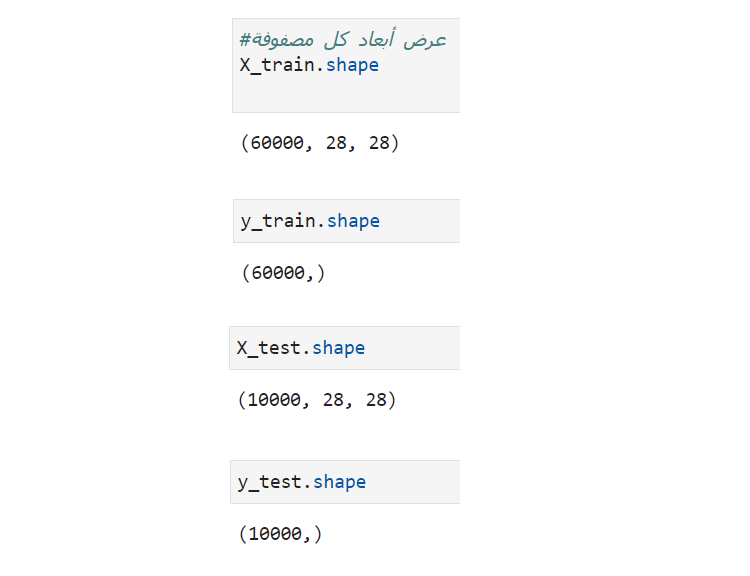Screen dimensions: 750x576
Task: Click the shape attribute in y_test cell
Action: click(339, 482)
